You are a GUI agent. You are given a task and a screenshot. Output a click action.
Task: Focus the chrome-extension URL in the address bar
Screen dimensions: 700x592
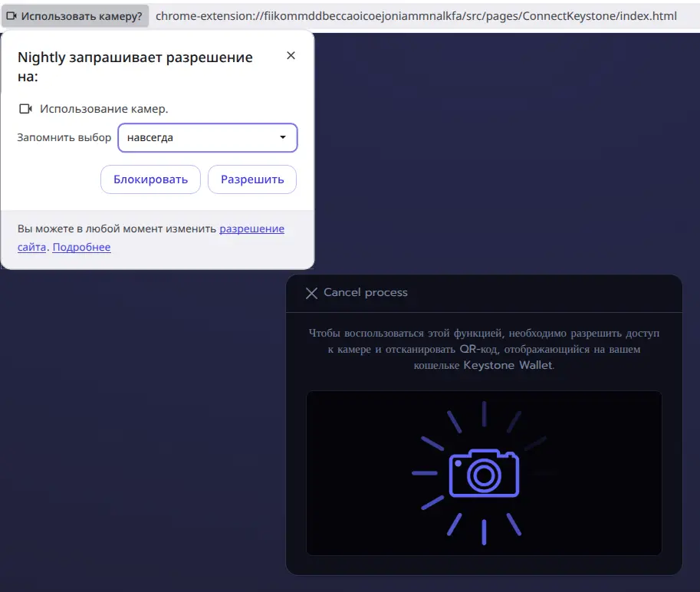(416, 16)
